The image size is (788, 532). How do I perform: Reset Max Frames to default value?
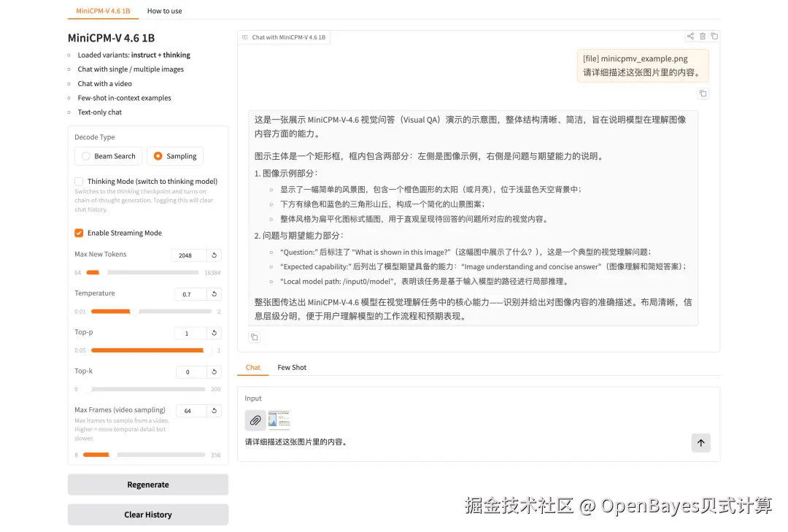pyautogui.click(x=214, y=410)
